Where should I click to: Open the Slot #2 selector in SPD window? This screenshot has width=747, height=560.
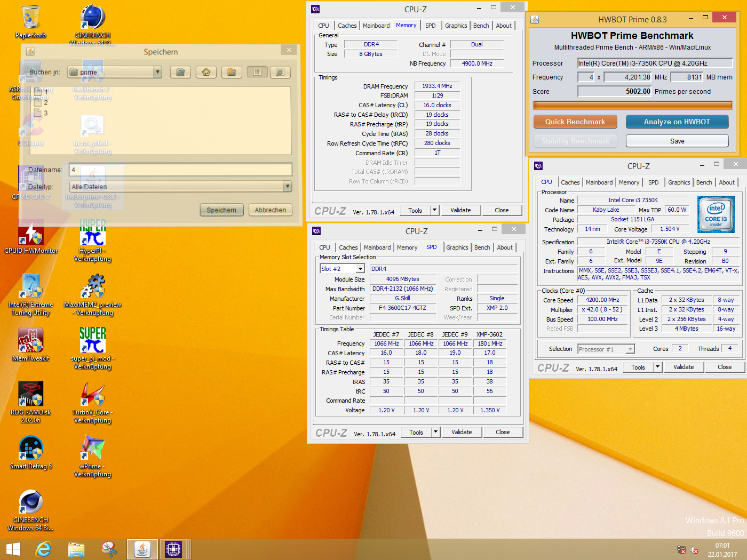pyautogui.click(x=360, y=269)
